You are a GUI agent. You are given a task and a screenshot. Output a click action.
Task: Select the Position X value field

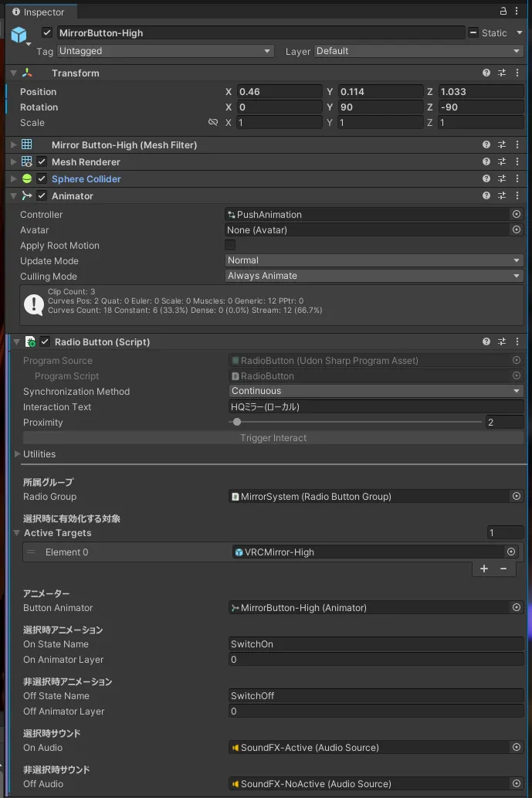coord(280,91)
